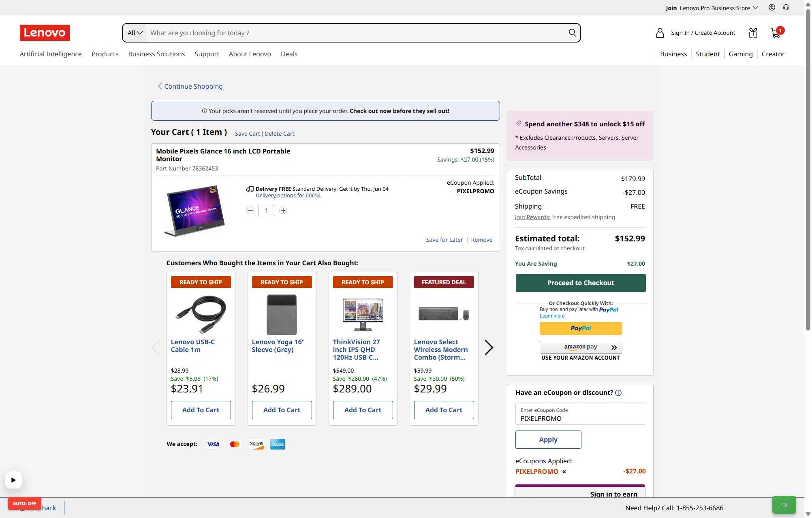Show previous recommended products arrow

click(x=156, y=347)
